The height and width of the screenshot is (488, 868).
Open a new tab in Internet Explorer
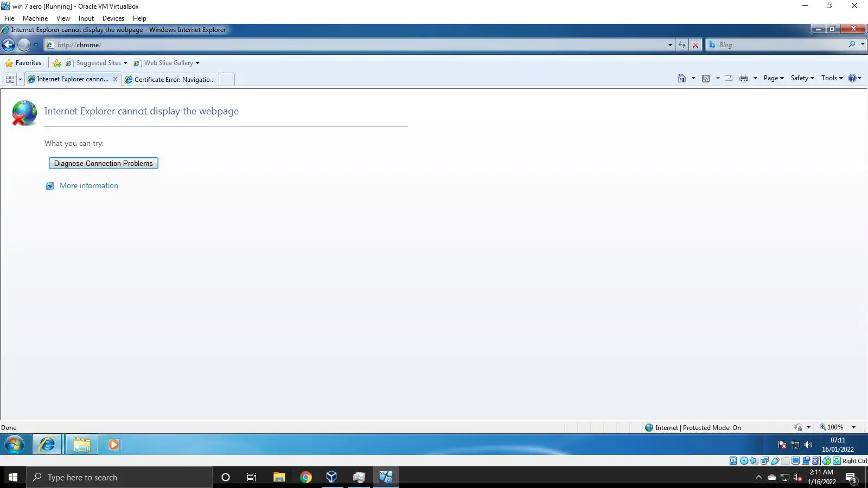tap(227, 80)
